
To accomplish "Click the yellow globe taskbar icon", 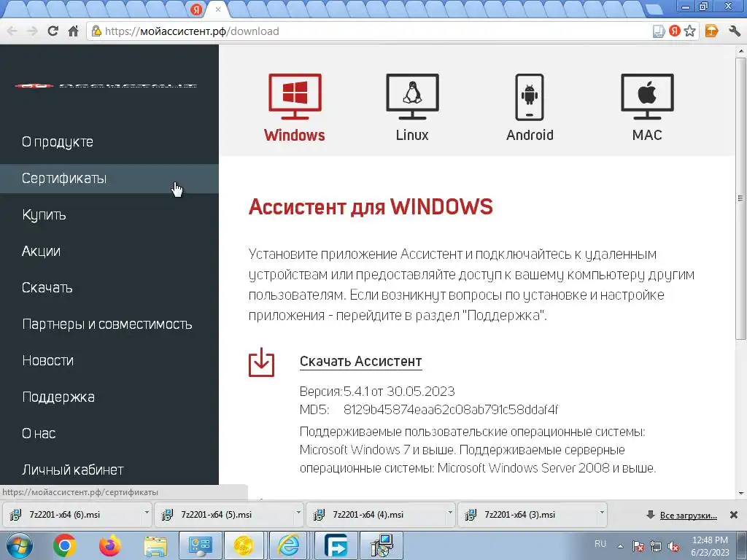I will pos(244,545).
